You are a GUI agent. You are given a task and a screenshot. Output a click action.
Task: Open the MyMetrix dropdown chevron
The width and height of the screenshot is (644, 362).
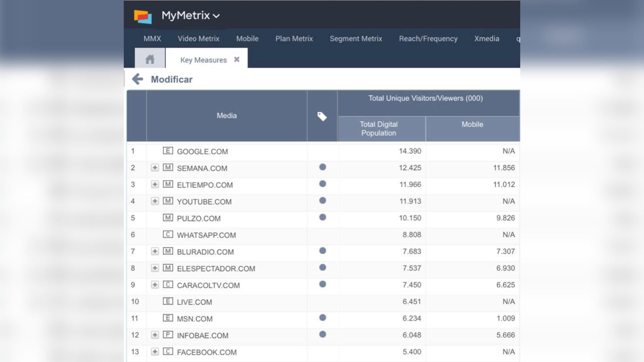[x=217, y=16]
